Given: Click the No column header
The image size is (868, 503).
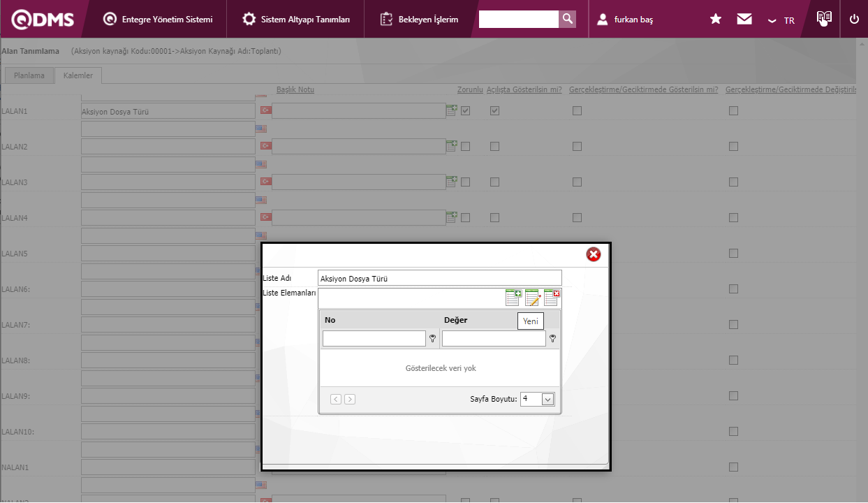Looking at the screenshot, I should click(x=330, y=320).
